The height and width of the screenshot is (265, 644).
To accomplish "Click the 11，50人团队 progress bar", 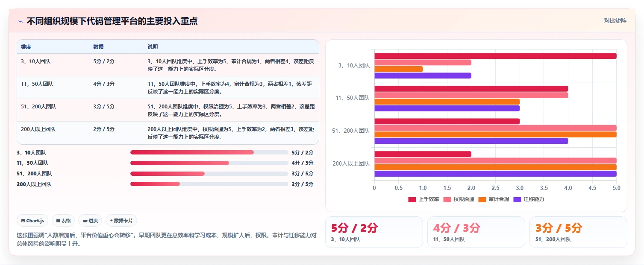I will coord(209,163).
